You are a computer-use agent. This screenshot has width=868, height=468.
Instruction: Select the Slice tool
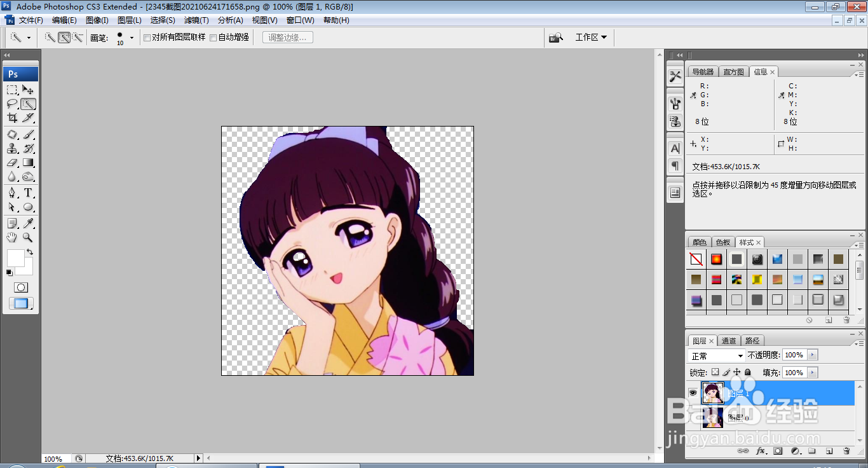tap(28, 118)
